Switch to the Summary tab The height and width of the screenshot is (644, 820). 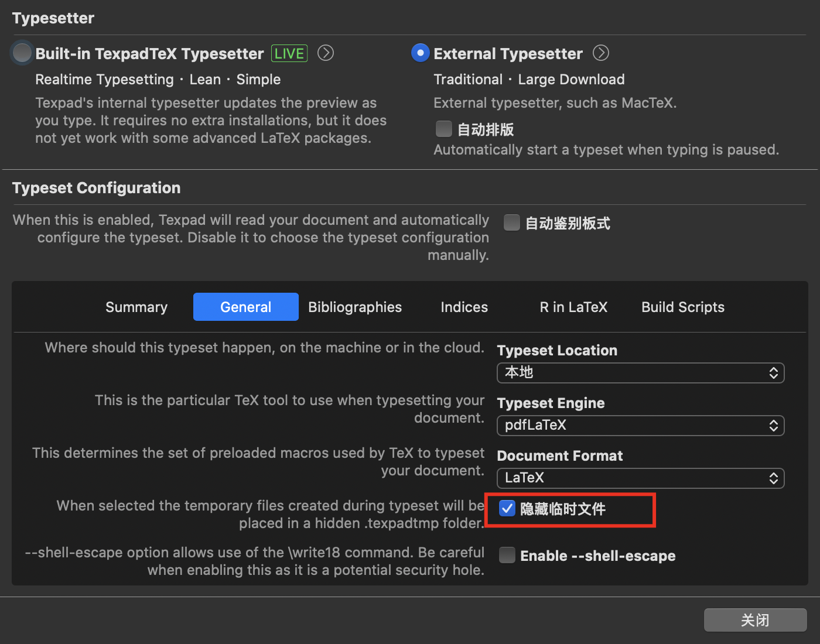click(136, 307)
